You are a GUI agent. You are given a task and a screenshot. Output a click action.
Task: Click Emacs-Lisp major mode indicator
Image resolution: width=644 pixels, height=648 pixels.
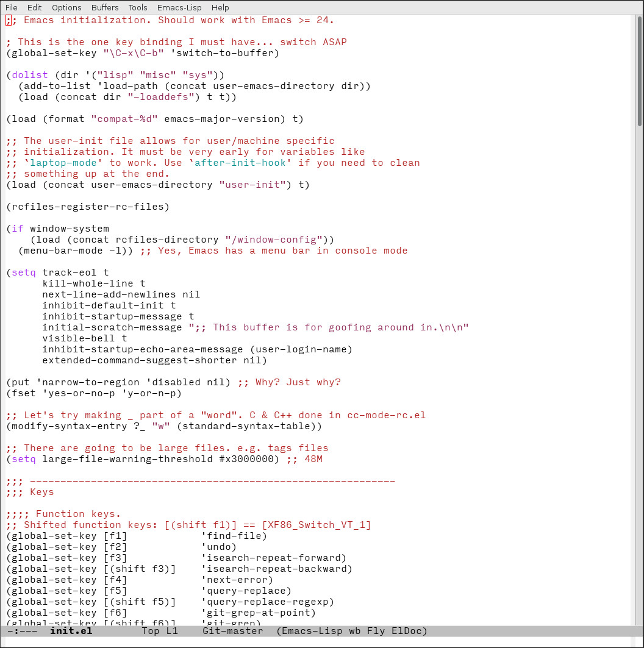pyautogui.click(x=312, y=631)
